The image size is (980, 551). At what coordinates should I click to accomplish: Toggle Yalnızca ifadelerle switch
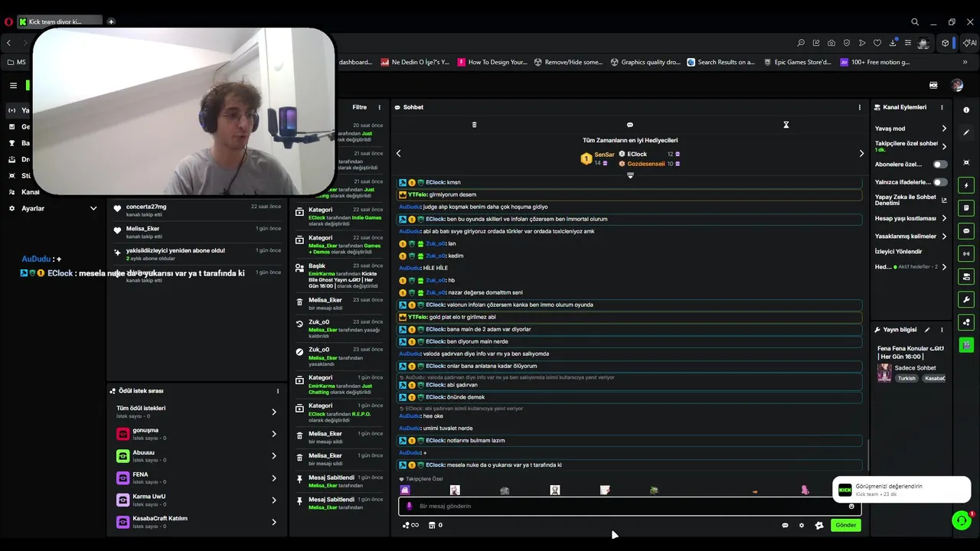[x=939, y=182]
